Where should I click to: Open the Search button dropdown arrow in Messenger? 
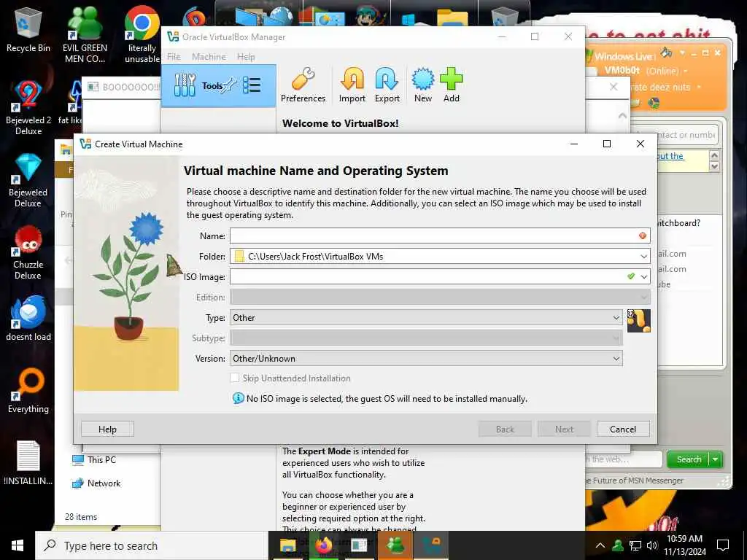point(716,459)
